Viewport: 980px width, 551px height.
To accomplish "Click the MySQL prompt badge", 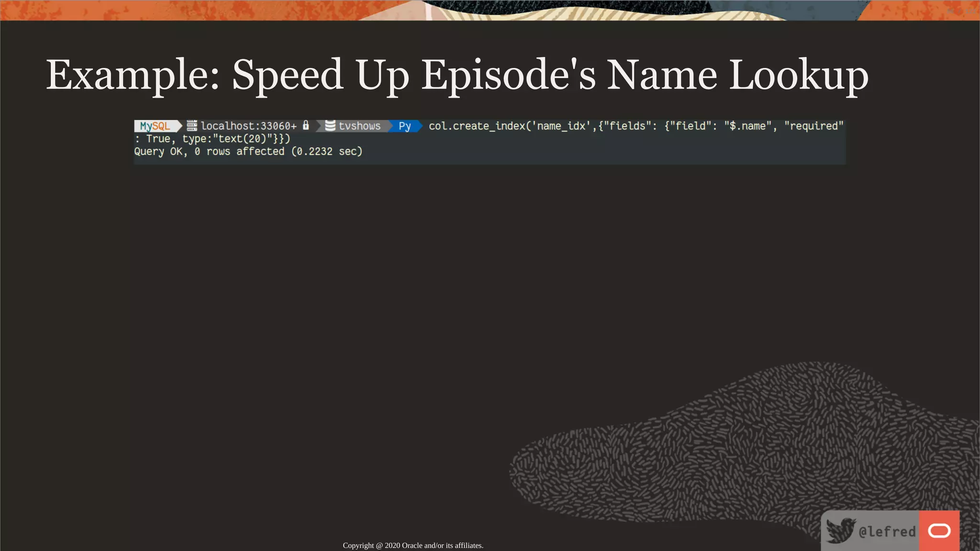I will (x=155, y=126).
